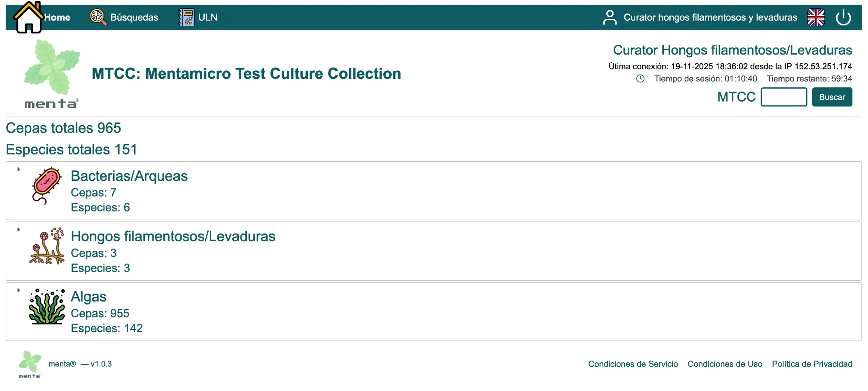Click the Hongos filamentosos fungi icon

(x=46, y=246)
